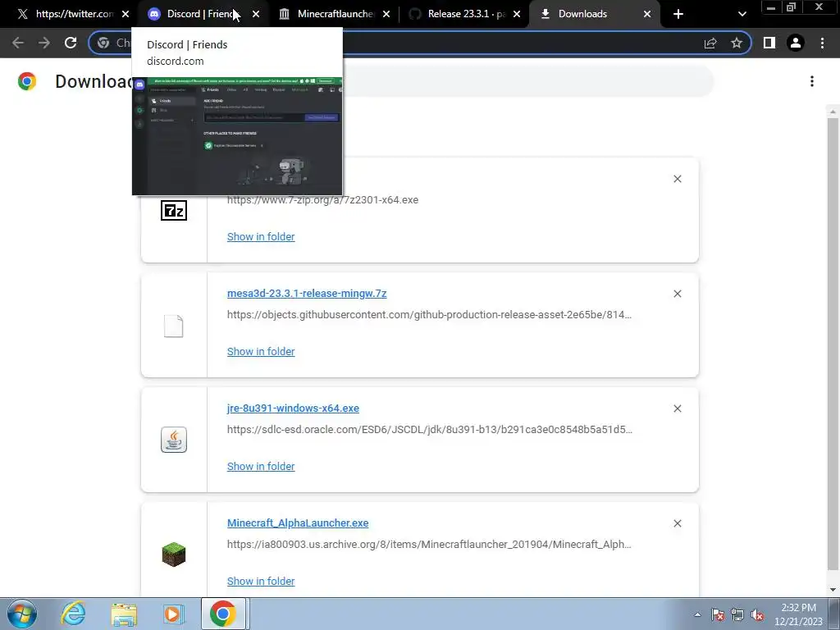Screen dimensions: 840x630
Task: Open a new browser tab
Action: [x=678, y=14]
